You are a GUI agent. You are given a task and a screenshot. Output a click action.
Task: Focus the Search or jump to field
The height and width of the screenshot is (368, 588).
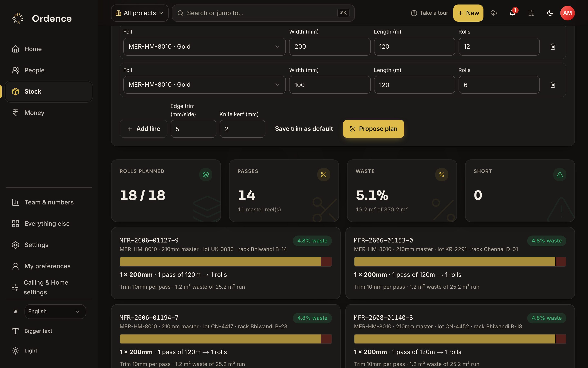click(263, 13)
